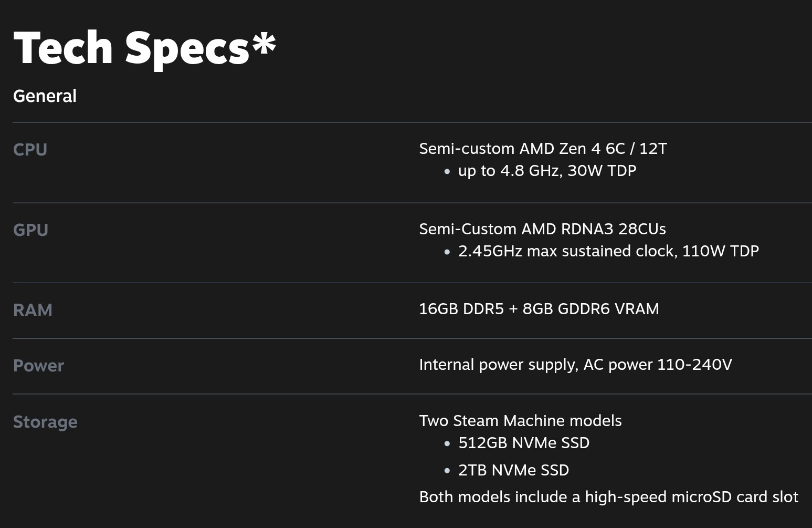
Task: Click the Storage row label
Action: [45, 422]
